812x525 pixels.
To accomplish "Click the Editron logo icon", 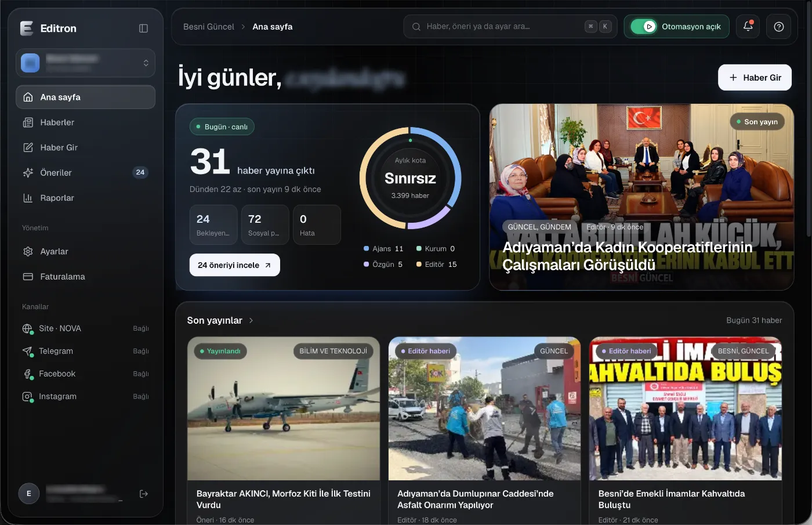I will click(27, 28).
